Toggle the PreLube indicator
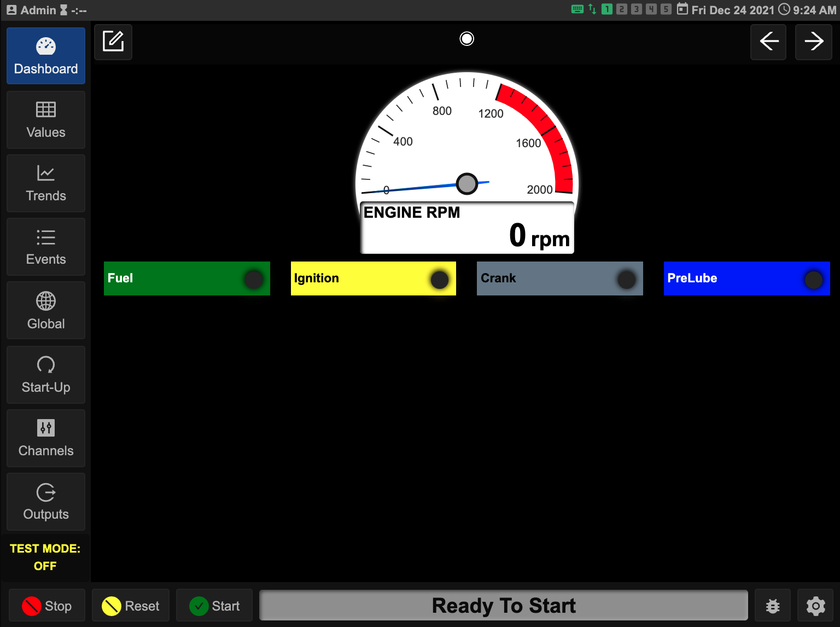Image resolution: width=840 pixels, height=627 pixels. [746, 278]
